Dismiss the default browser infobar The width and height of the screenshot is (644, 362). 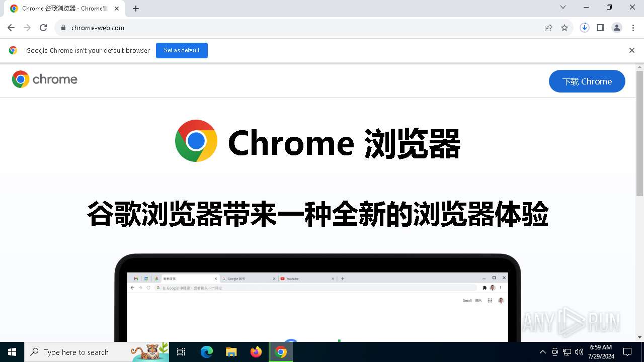point(632,50)
